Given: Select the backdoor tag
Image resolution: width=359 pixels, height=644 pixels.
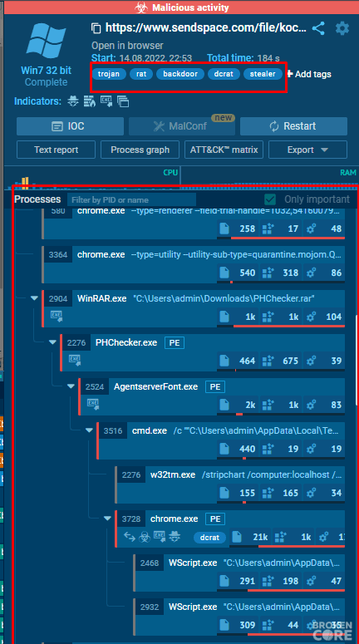Looking at the screenshot, I should click(x=179, y=74).
